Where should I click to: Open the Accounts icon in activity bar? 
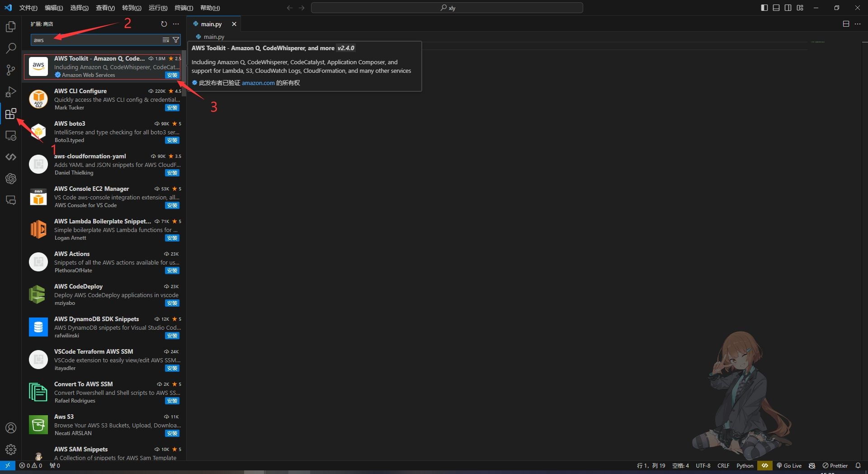tap(11, 428)
